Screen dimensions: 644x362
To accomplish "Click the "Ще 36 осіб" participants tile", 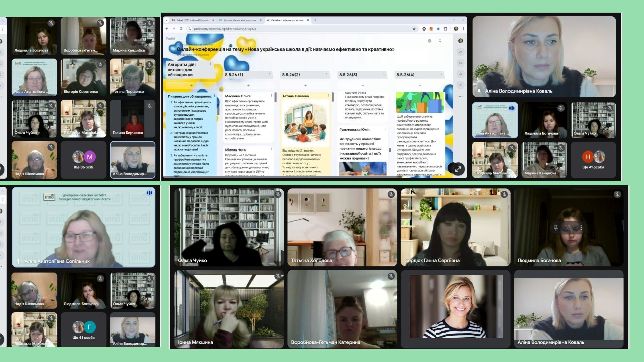I will click(x=84, y=160).
